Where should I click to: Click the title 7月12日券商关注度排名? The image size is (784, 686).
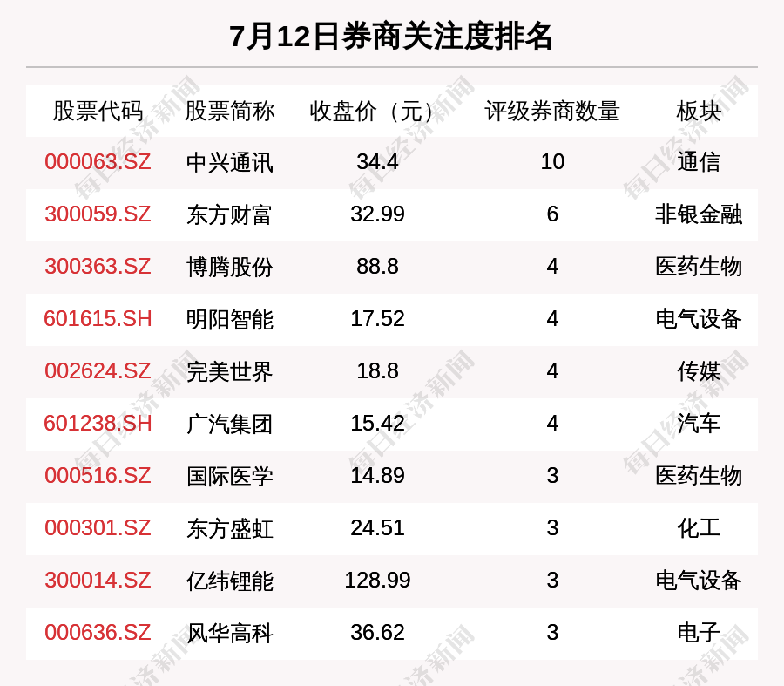click(x=391, y=37)
